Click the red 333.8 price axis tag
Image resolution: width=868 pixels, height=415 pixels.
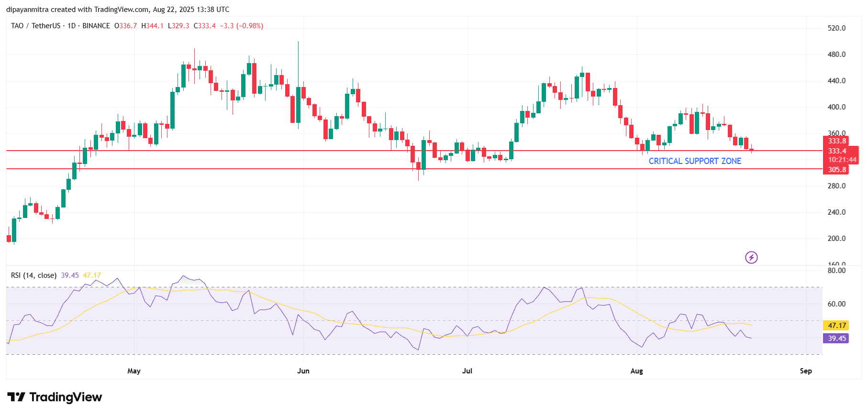(836, 141)
